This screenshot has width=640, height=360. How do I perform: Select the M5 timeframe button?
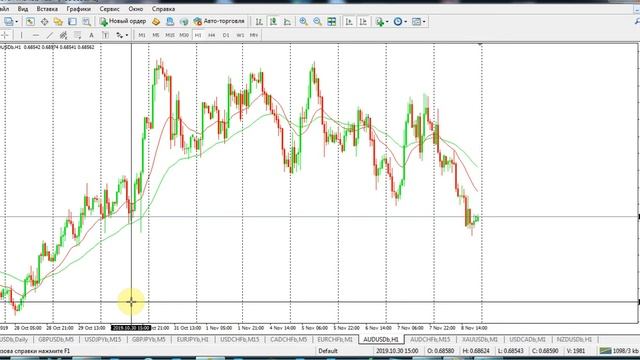point(156,36)
